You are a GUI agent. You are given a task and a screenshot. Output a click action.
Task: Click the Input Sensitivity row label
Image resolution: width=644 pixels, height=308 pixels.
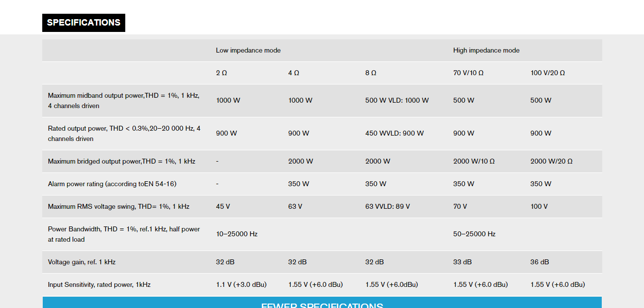click(x=99, y=285)
